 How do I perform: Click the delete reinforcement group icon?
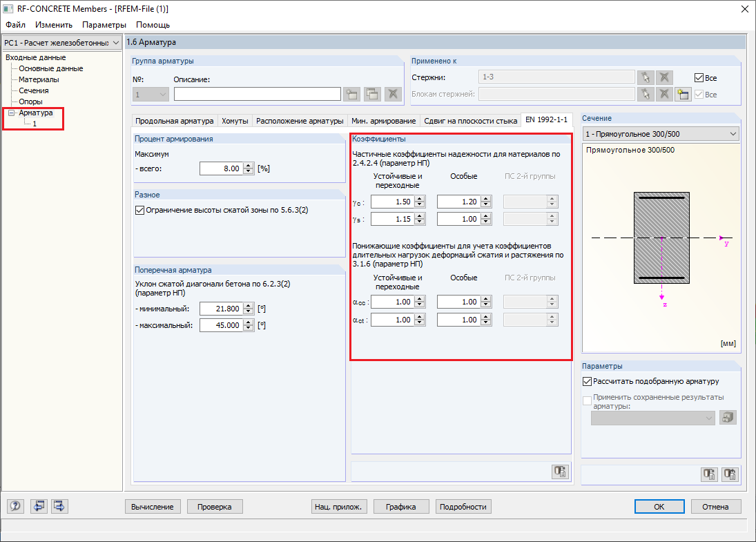coord(393,94)
